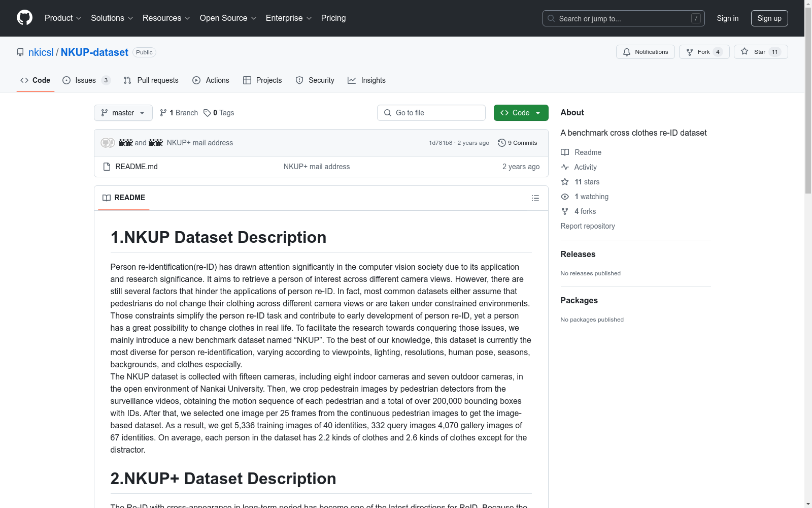
Task: Star the NKUP-dataset repository
Action: tap(761, 52)
